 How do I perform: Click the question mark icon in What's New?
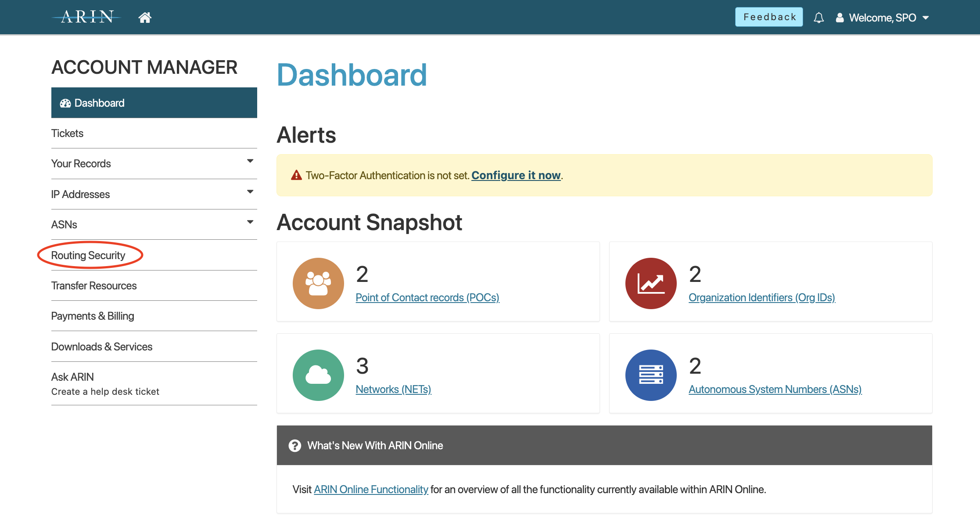pos(295,446)
